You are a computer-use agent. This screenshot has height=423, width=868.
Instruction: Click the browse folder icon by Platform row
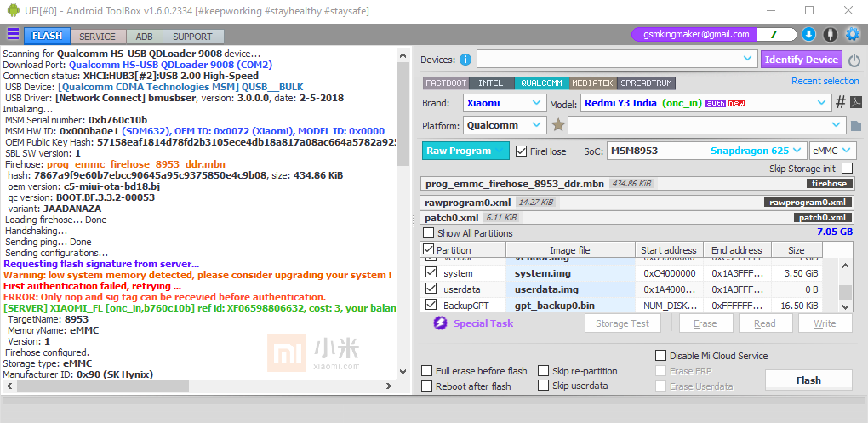click(x=856, y=126)
